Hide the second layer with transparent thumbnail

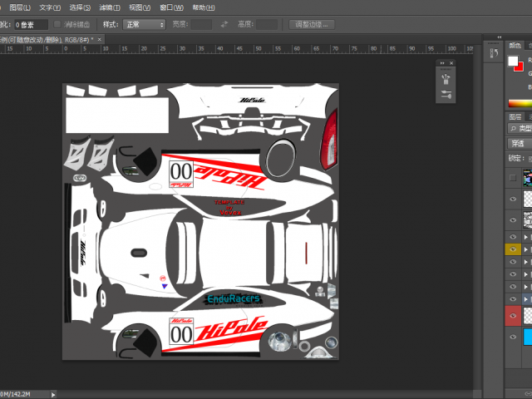(x=513, y=199)
